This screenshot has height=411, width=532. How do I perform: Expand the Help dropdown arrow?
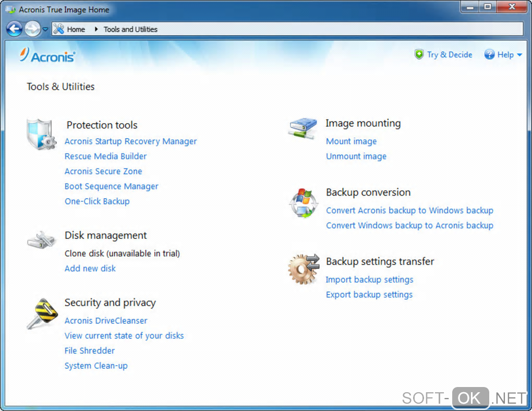[x=519, y=55]
